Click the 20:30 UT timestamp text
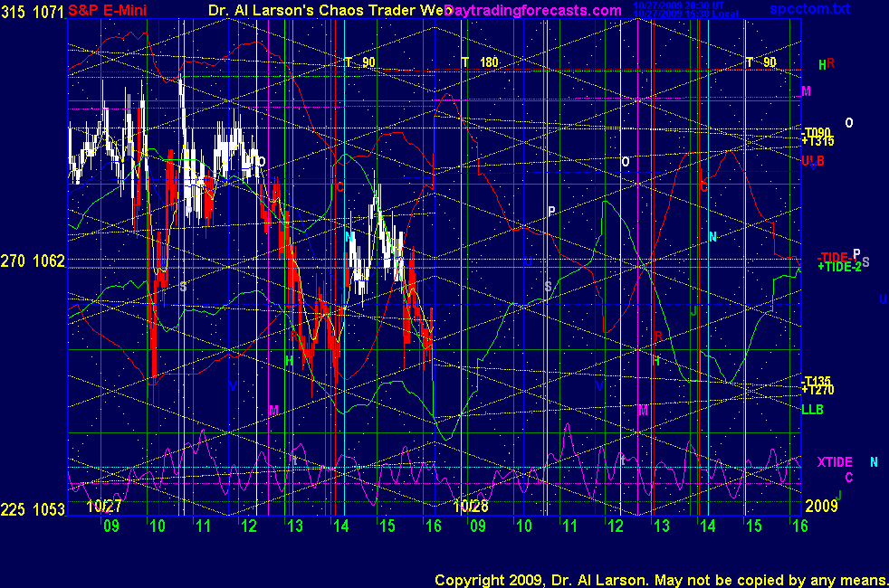This screenshot has width=889, height=588. click(x=679, y=5)
